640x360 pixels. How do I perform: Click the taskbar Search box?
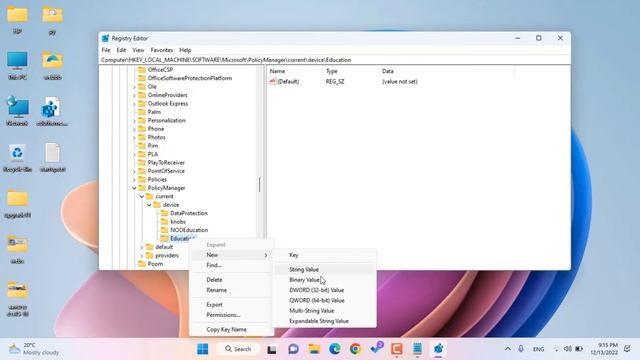(238, 349)
